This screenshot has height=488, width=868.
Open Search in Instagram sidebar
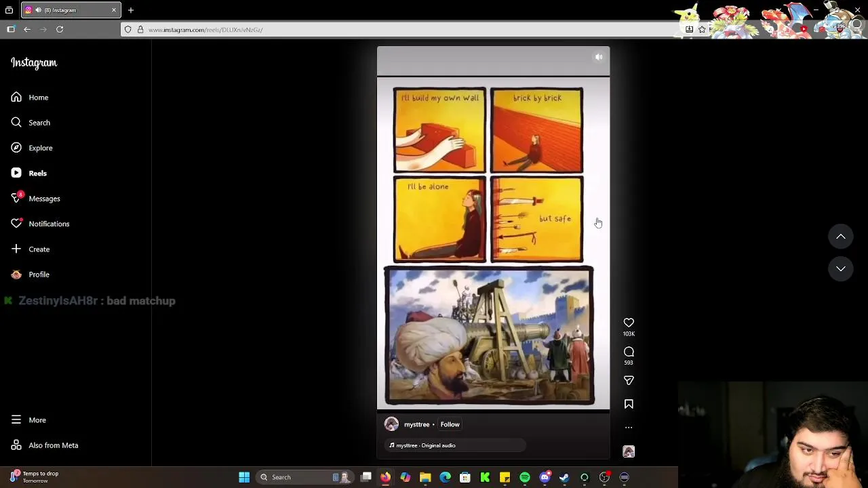pyautogui.click(x=31, y=123)
